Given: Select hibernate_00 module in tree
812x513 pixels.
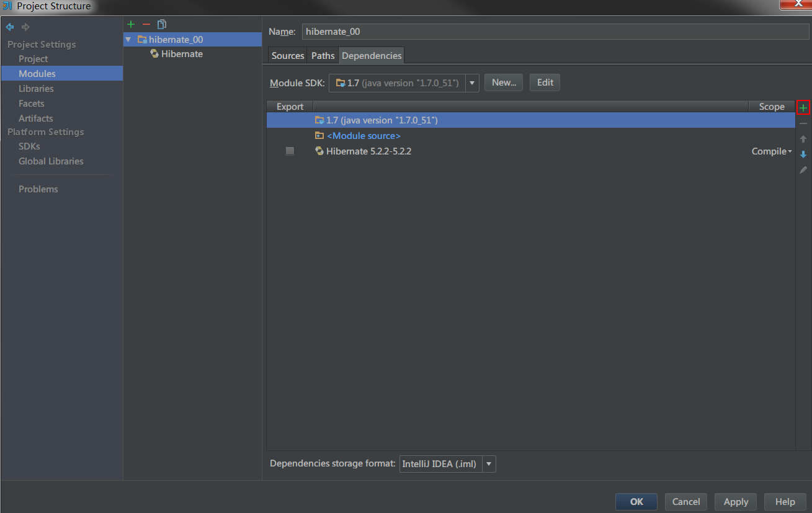Looking at the screenshot, I should 192,40.
